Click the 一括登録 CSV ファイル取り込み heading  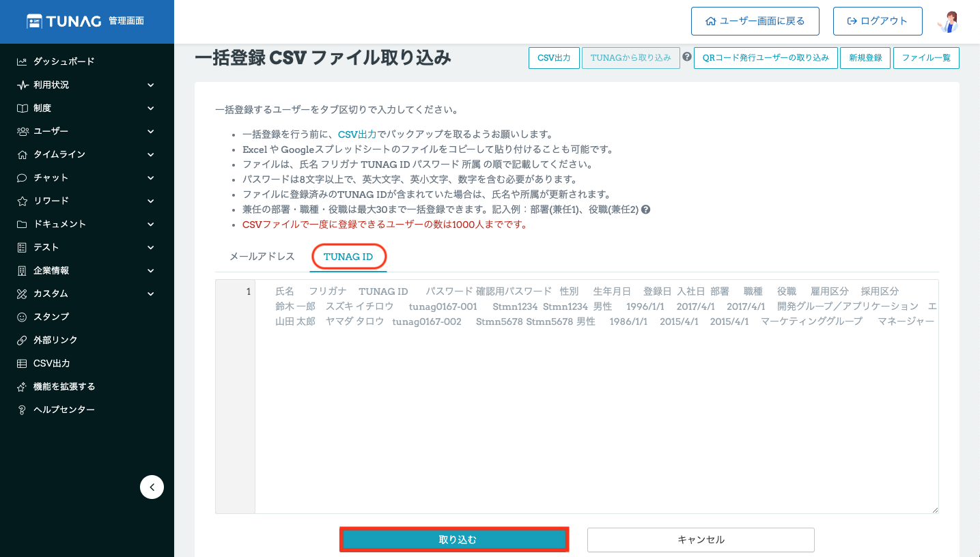[x=323, y=58]
